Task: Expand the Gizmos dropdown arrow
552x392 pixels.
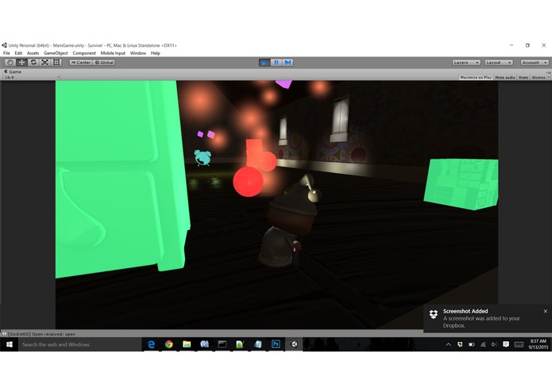Action: pyautogui.click(x=549, y=77)
